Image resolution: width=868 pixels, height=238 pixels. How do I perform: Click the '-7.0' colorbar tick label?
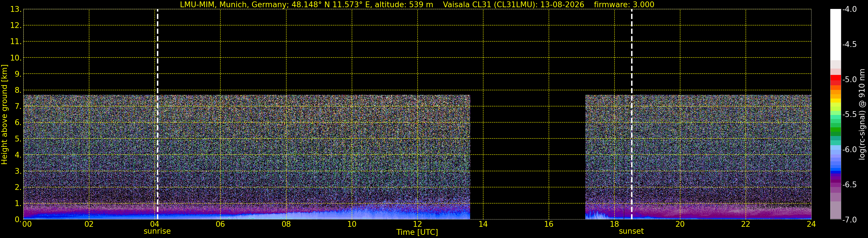[x=849, y=220]
